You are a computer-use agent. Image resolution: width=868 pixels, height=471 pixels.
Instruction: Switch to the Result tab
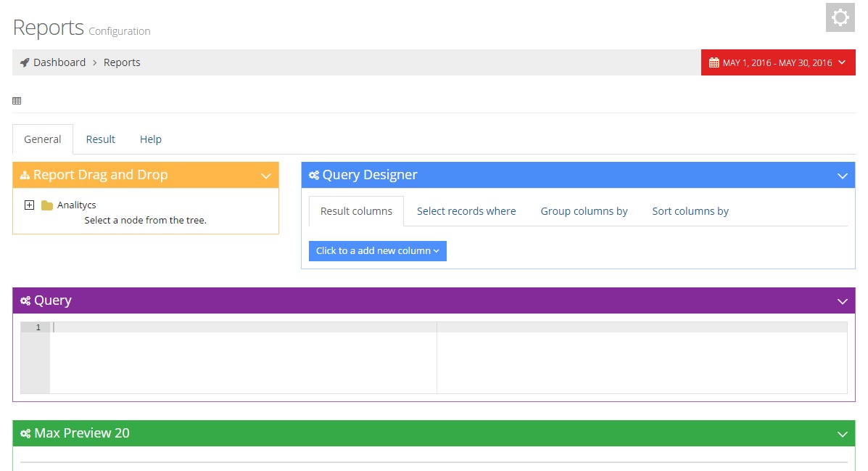pyautogui.click(x=100, y=139)
